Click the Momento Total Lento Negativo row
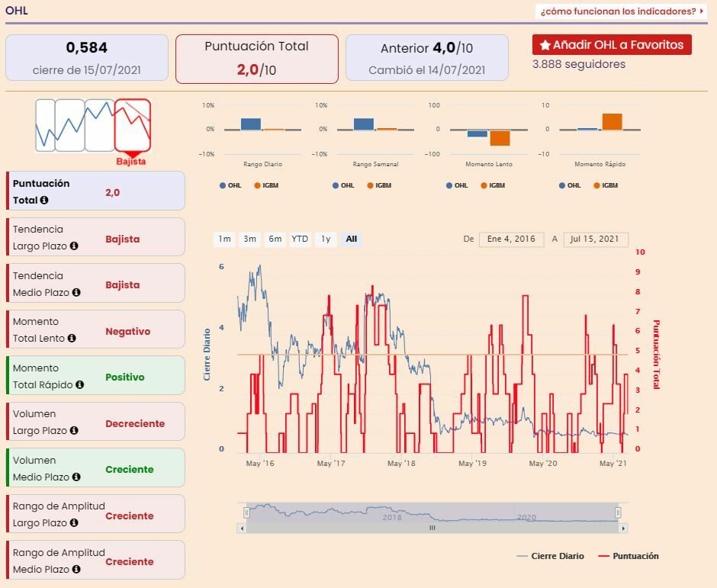The width and height of the screenshot is (717, 588). coord(95,329)
